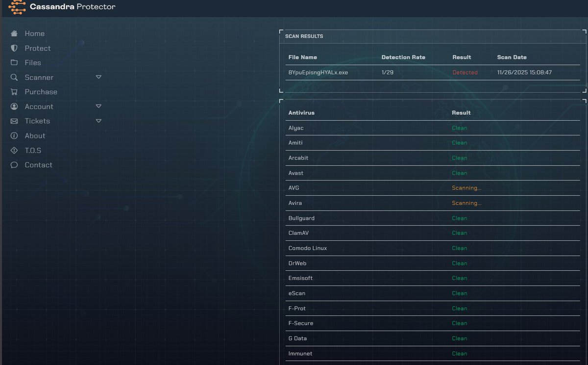Click the About info icon
The height and width of the screenshot is (365, 588).
coord(14,136)
